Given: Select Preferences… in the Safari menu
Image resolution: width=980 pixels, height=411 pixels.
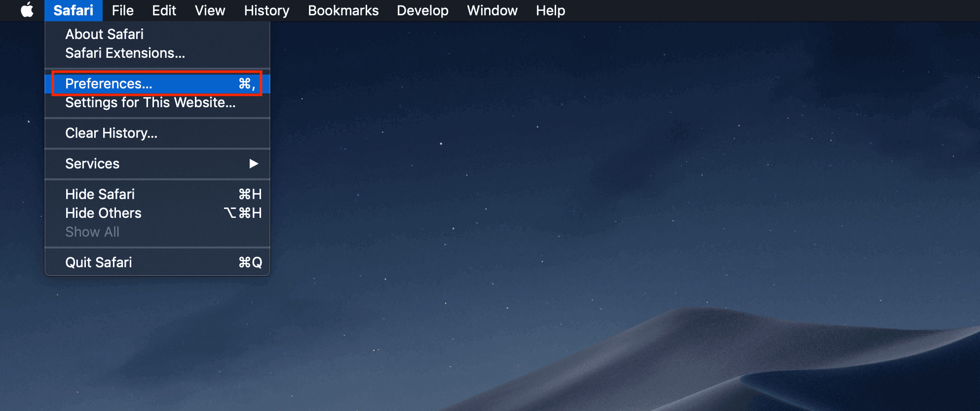Looking at the screenshot, I should click(157, 83).
